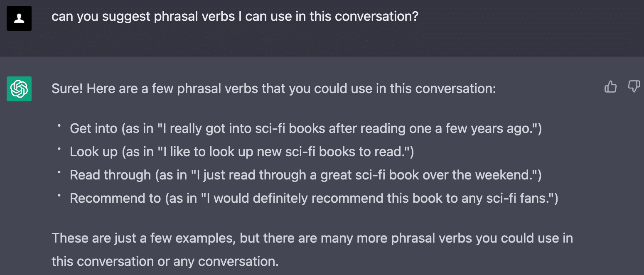This screenshot has width=644, height=275.
Task: Click the "These are just a few examples" line
Action: click(x=312, y=238)
